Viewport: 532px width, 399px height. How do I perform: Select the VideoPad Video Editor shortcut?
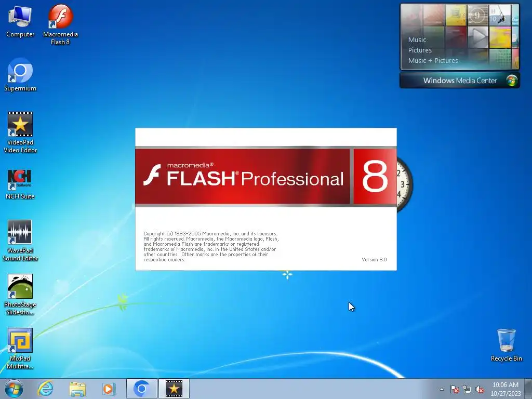point(20,132)
